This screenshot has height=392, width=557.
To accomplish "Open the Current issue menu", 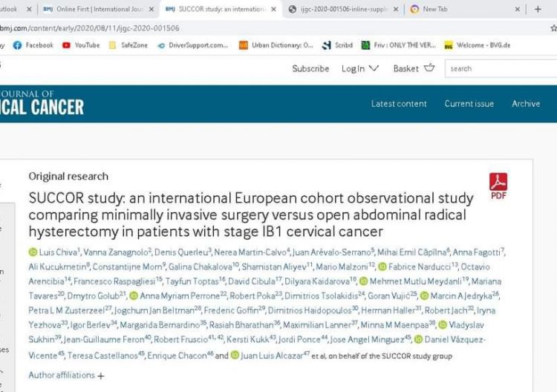I will [x=469, y=103].
